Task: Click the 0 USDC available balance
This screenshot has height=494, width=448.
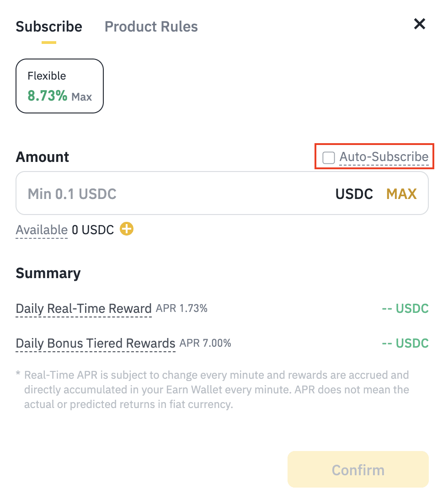Action: pyautogui.click(x=93, y=230)
